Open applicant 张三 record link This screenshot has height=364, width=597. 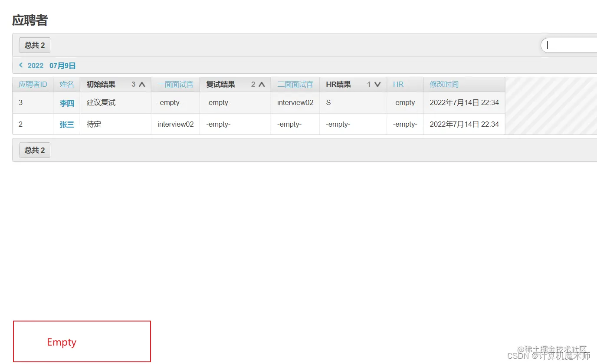[67, 125]
